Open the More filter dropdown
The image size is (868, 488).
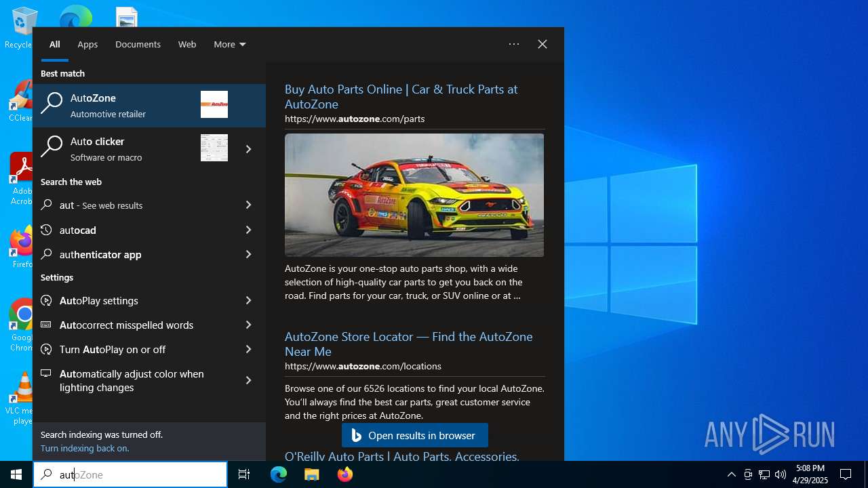click(x=229, y=44)
